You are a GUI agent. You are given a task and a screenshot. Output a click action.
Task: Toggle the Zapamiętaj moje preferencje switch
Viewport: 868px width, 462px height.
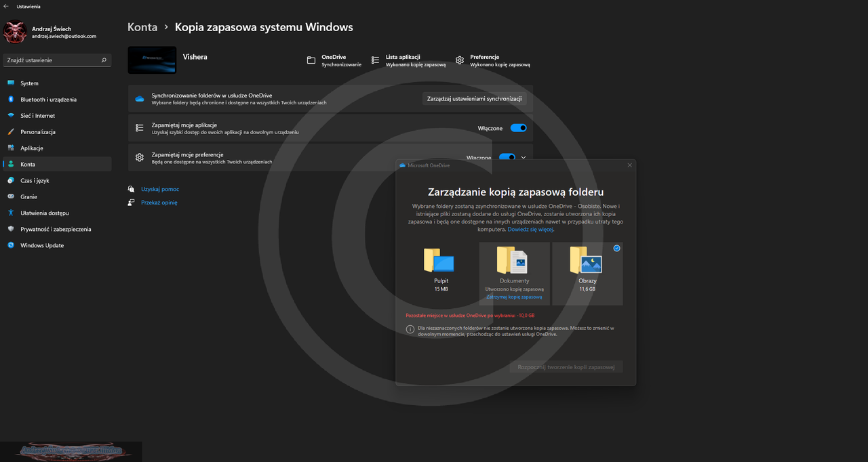(507, 157)
